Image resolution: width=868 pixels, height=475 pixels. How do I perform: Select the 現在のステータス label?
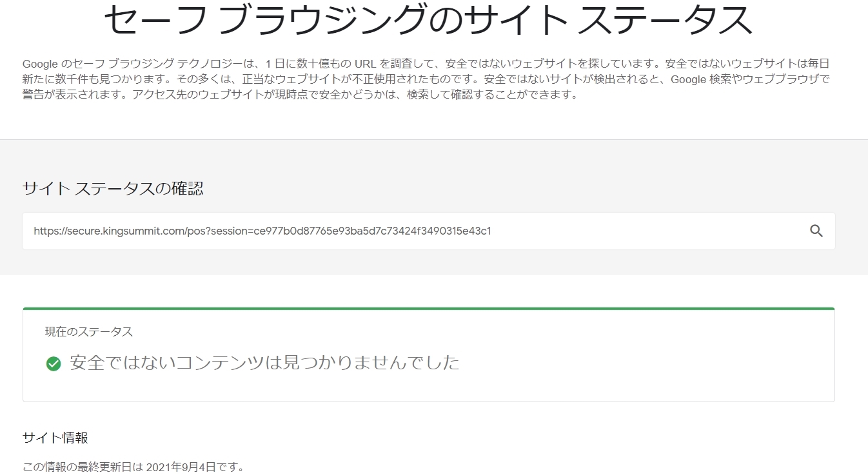click(87, 331)
